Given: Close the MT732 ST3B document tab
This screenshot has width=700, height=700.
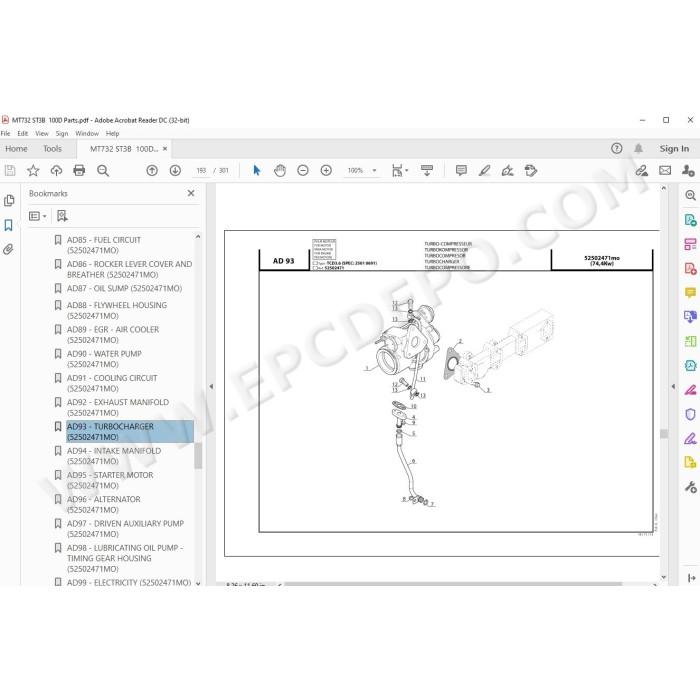Looking at the screenshot, I should pos(165,149).
